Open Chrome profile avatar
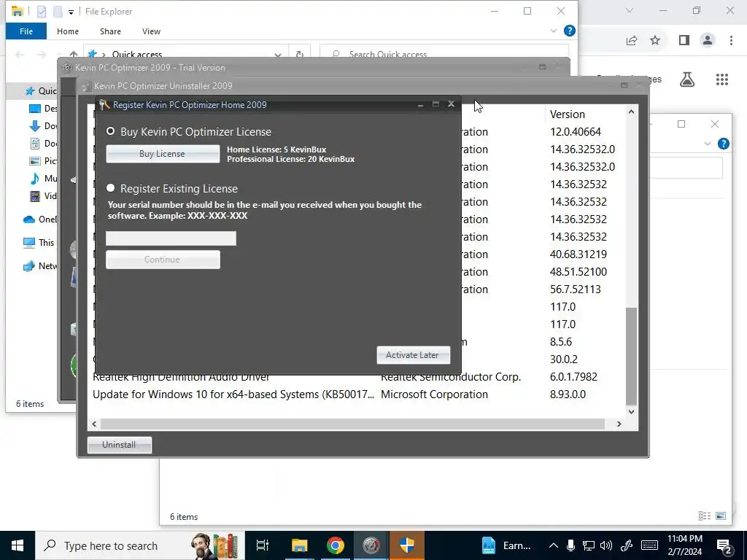This screenshot has height=560, width=747. pyautogui.click(x=708, y=41)
